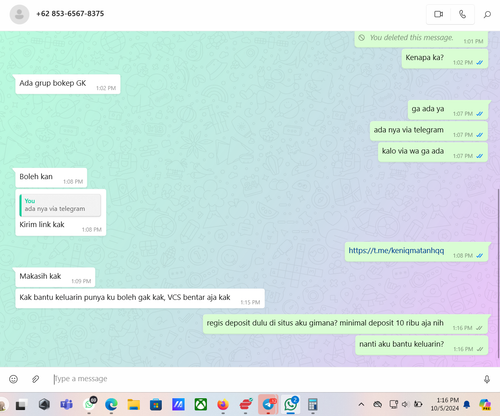Screen dimensions: 500x416
Task: Select the message "ga ada ya"
Action: click(x=448, y=110)
